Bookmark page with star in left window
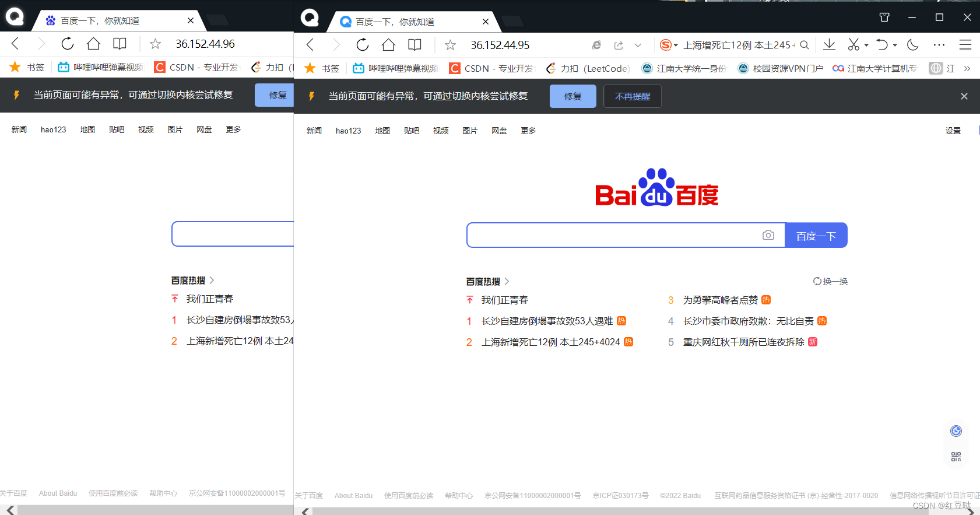Viewport: 980px width, 515px height. [x=156, y=44]
